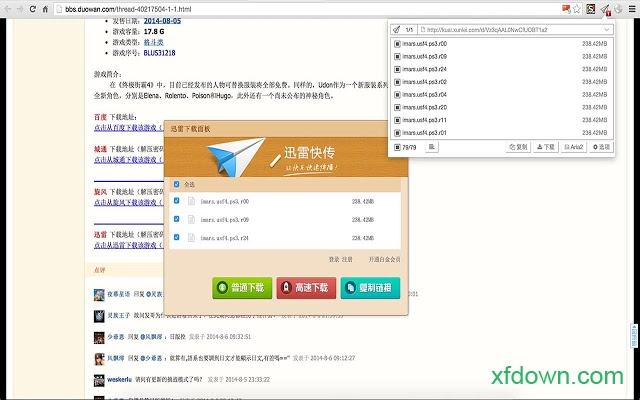Focus the browser address bar URL field

(x=306, y=9)
